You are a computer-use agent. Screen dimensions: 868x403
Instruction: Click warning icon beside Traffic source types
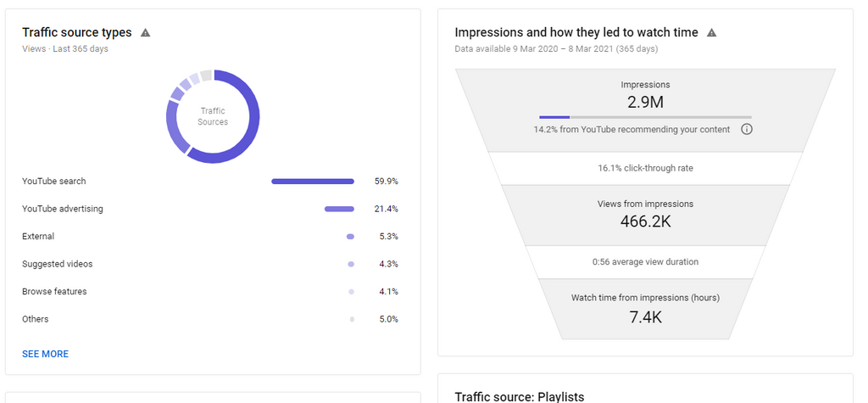coord(145,33)
